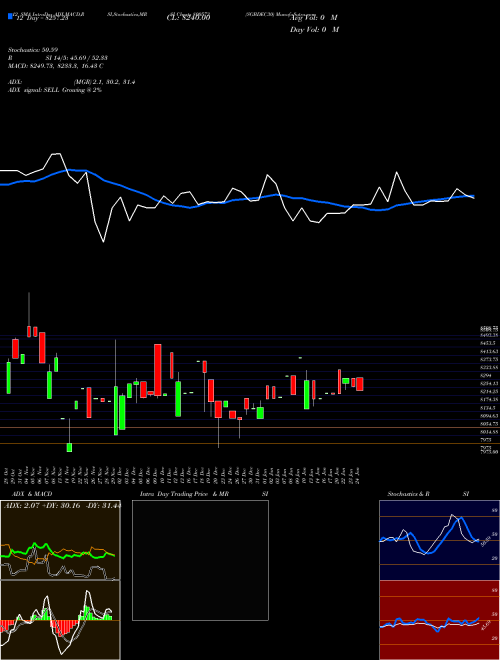The width and height of the screenshot is (500, 660).
Task: Click the 'Day Vol: 0 M' label
Action: pos(314,30)
